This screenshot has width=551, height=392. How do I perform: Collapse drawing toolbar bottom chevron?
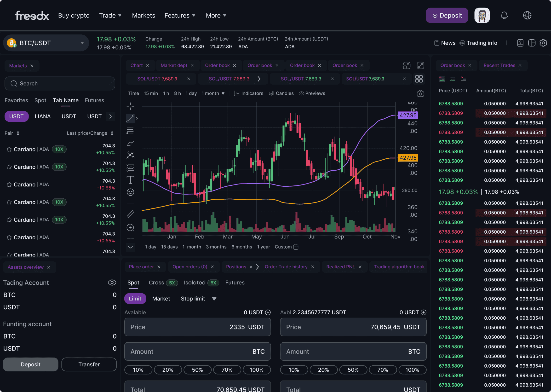coord(130,247)
